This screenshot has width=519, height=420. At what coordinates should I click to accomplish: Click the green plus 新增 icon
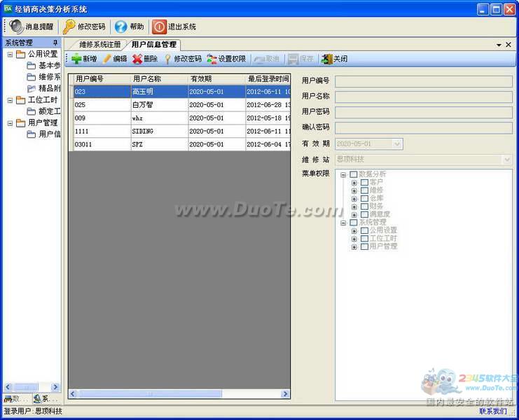click(x=76, y=59)
